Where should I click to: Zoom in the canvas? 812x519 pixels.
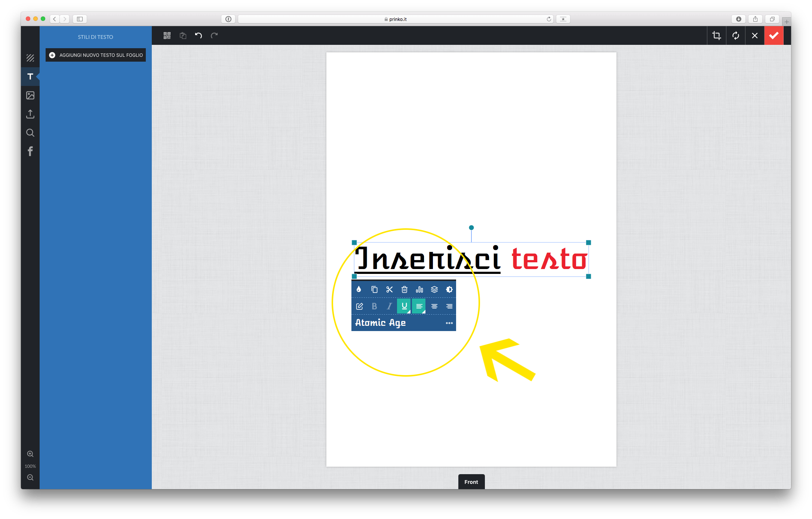pyautogui.click(x=30, y=454)
